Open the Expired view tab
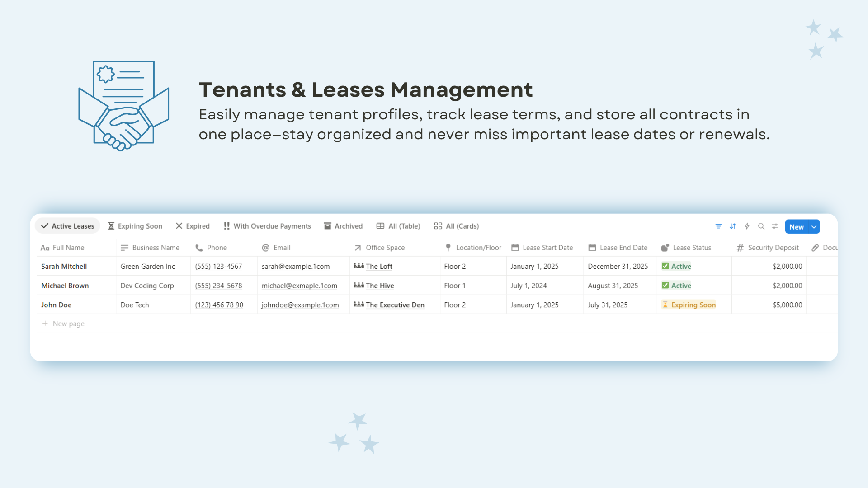868x488 pixels. pos(193,226)
